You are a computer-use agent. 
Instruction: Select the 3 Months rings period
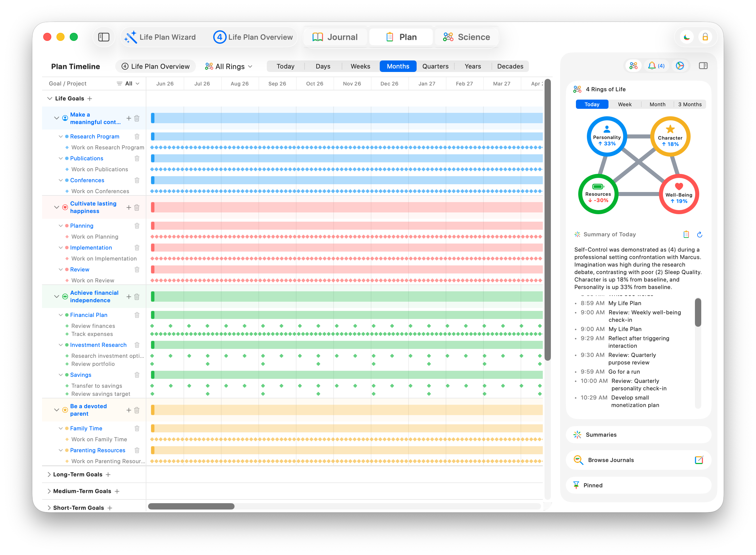(690, 104)
